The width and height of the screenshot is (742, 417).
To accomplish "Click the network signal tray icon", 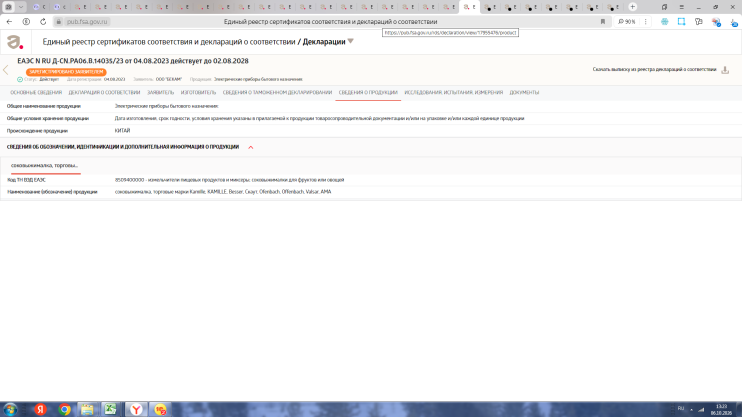I will tap(701, 409).
